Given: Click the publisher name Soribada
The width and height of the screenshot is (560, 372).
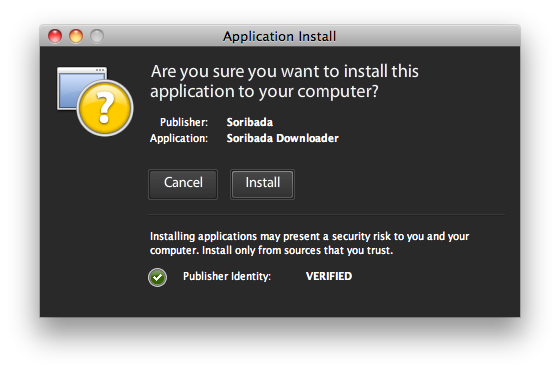Looking at the screenshot, I should [x=250, y=122].
